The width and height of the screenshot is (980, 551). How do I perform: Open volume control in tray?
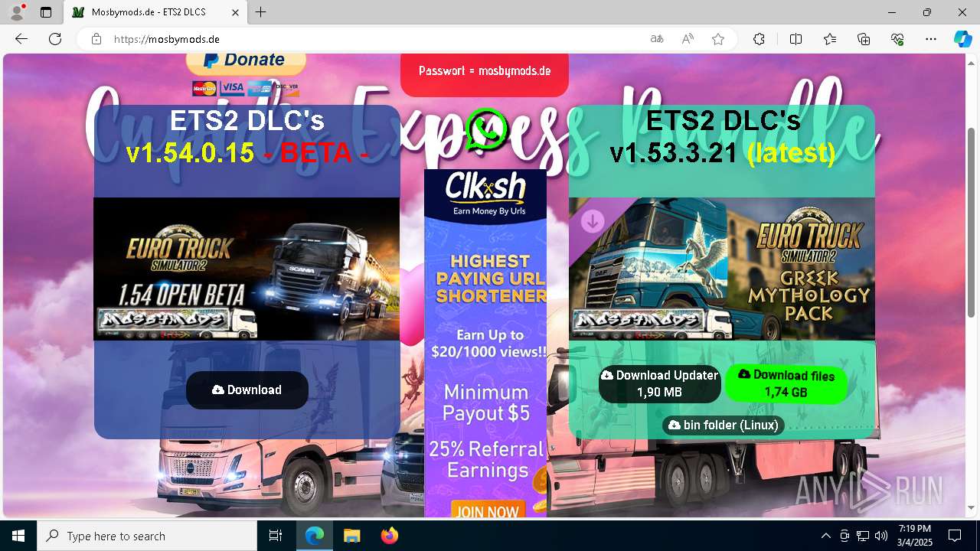(x=881, y=536)
